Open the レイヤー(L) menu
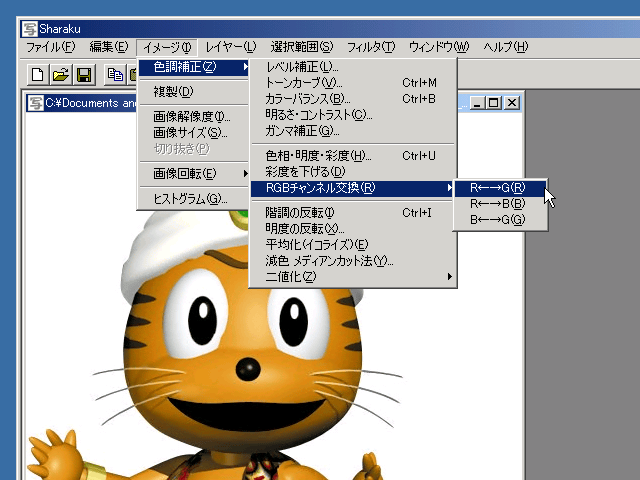This screenshot has height=480, width=640. pyautogui.click(x=231, y=47)
